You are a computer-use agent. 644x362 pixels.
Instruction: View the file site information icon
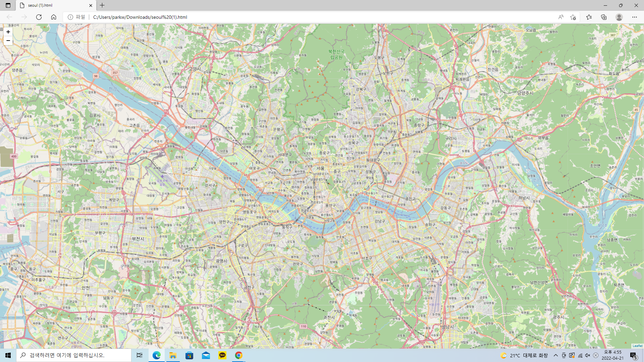(x=70, y=17)
